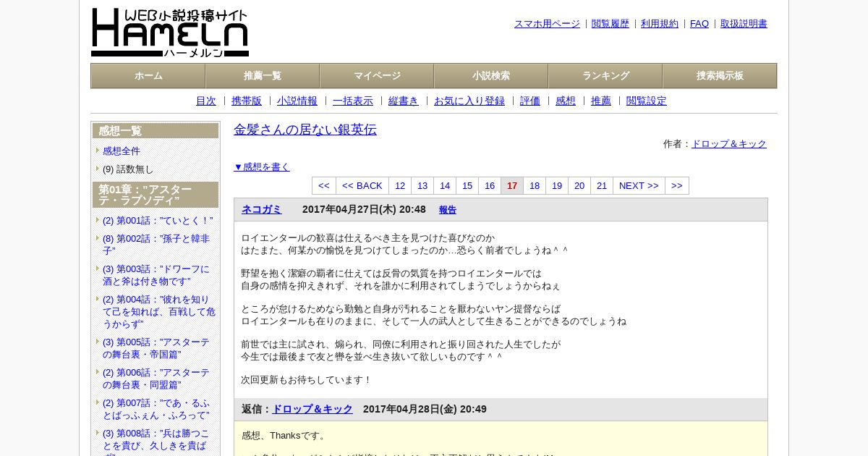The width and height of the screenshot is (868, 456).
Task: Click 第01章 アスターテ・ラプソディ heading
Action: point(156,195)
